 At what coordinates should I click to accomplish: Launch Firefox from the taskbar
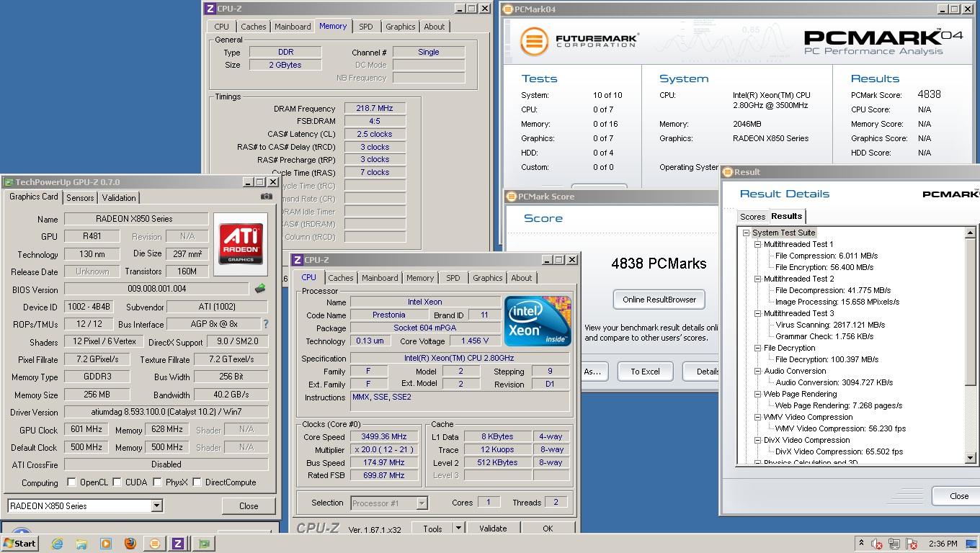[130, 544]
